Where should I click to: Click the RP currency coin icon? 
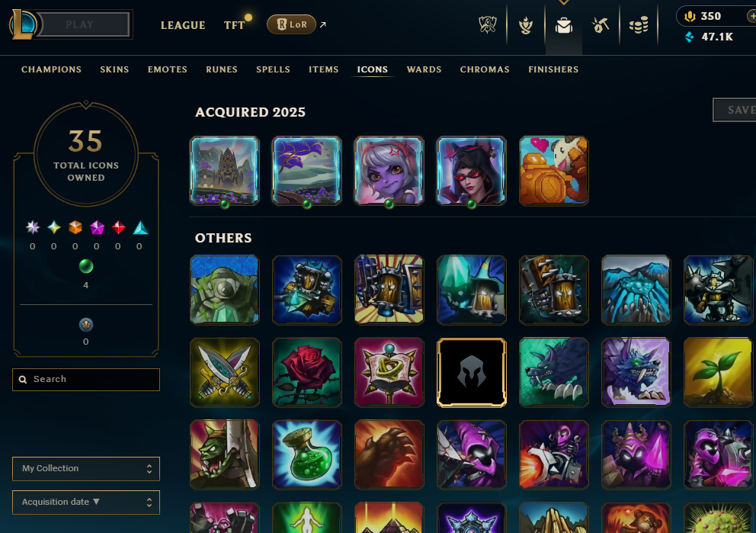tap(690, 17)
